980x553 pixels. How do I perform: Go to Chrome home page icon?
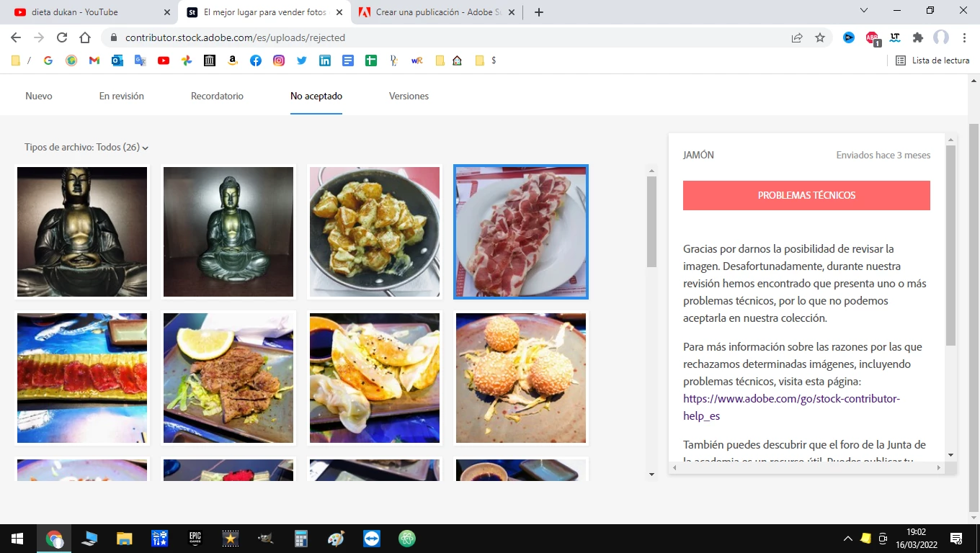85,37
